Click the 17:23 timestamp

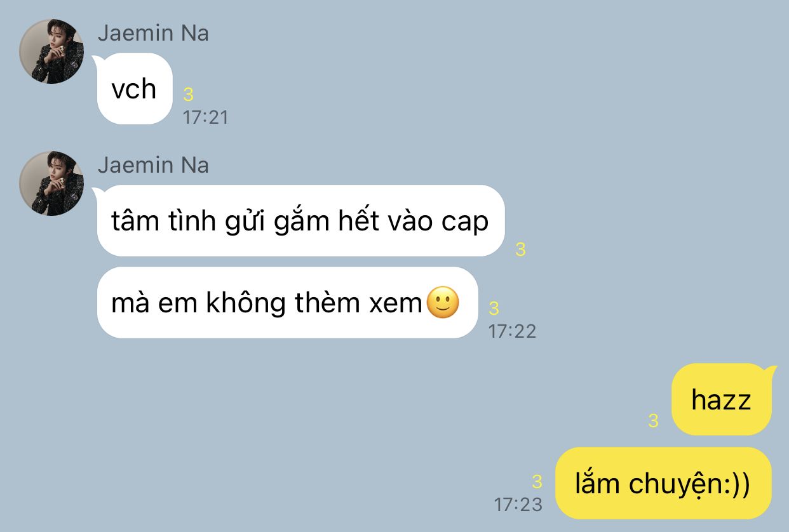pyautogui.click(x=518, y=505)
